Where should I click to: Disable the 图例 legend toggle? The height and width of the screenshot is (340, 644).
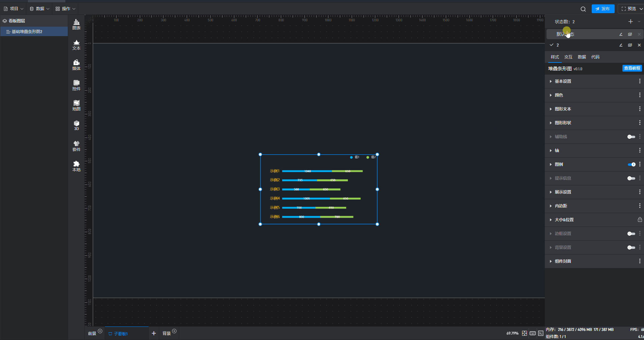pos(631,164)
